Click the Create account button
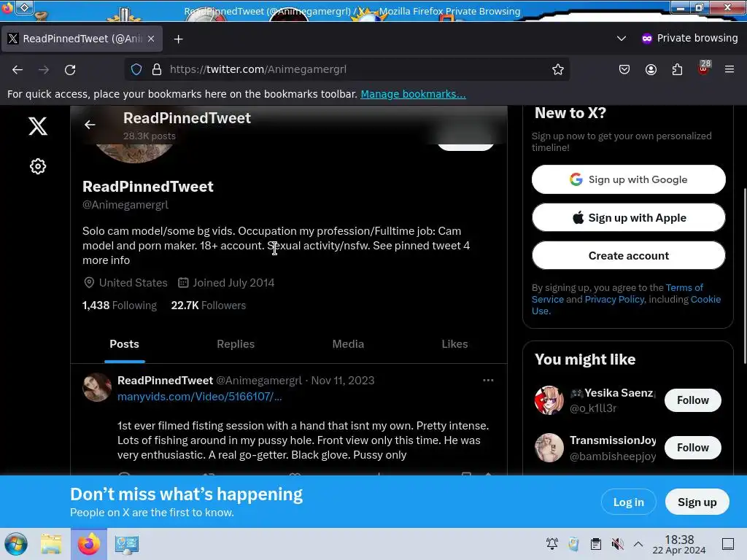The width and height of the screenshot is (747, 560). point(628,256)
